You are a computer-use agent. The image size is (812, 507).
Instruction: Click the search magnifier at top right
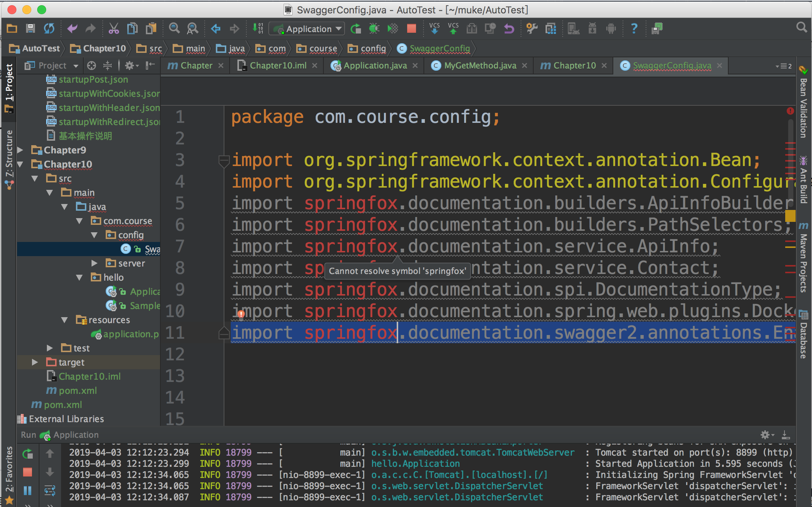point(801,28)
